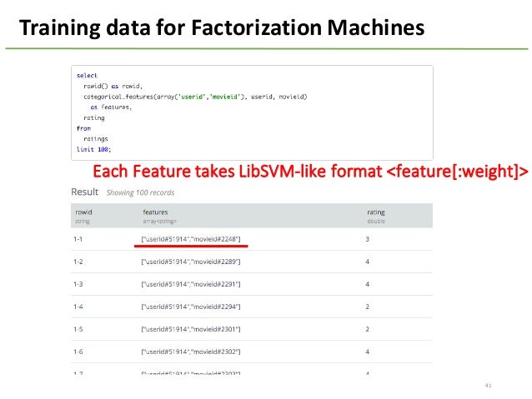Click the slide title 'Training data for Factorization Machines'

[x=222, y=27]
